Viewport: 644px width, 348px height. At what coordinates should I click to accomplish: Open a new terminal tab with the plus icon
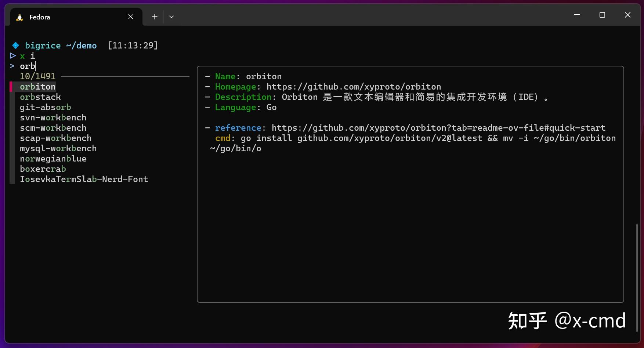click(x=154, y=17)
